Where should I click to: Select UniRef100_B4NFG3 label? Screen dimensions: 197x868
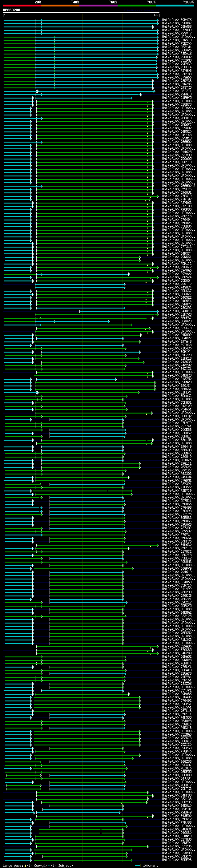[176, 796]
